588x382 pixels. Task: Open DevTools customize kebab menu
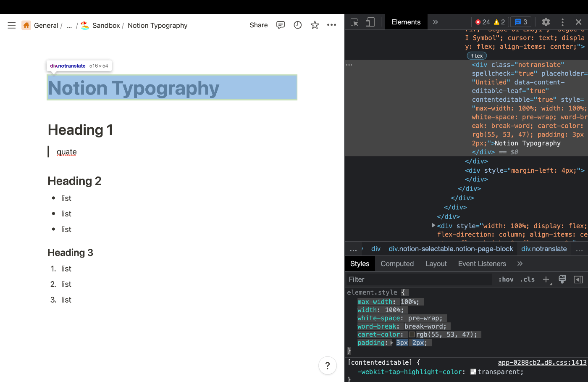coord(562,22)
